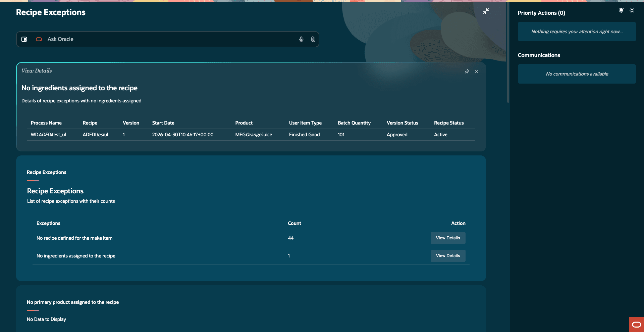
Task: Switch theme with the sun icon
Action: [x=632, y=10]
